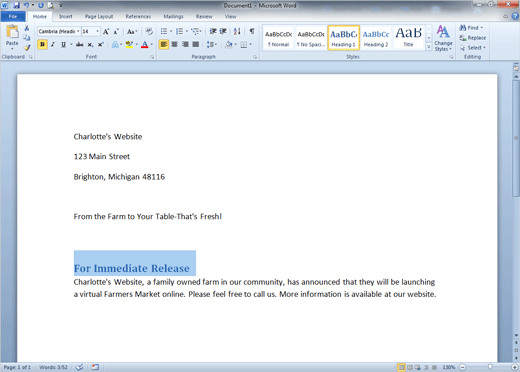Image resolution: width=520 pixels, height=372 pixels.
Task: Switch to the Review tab
Action: tap(204, 16)
